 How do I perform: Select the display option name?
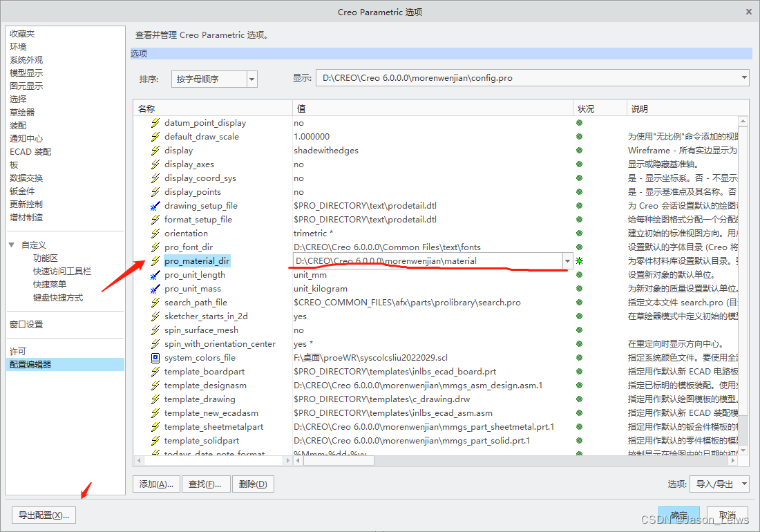tap(178, 150)
